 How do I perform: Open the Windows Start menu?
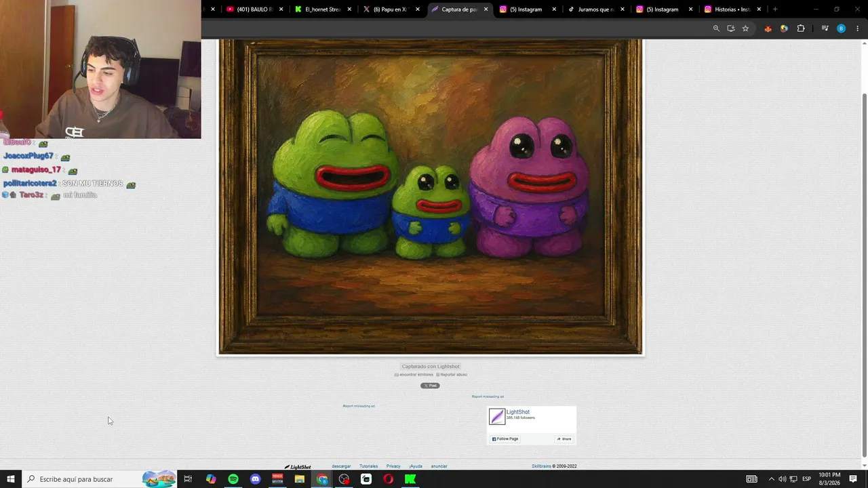(x=10, y=479)
